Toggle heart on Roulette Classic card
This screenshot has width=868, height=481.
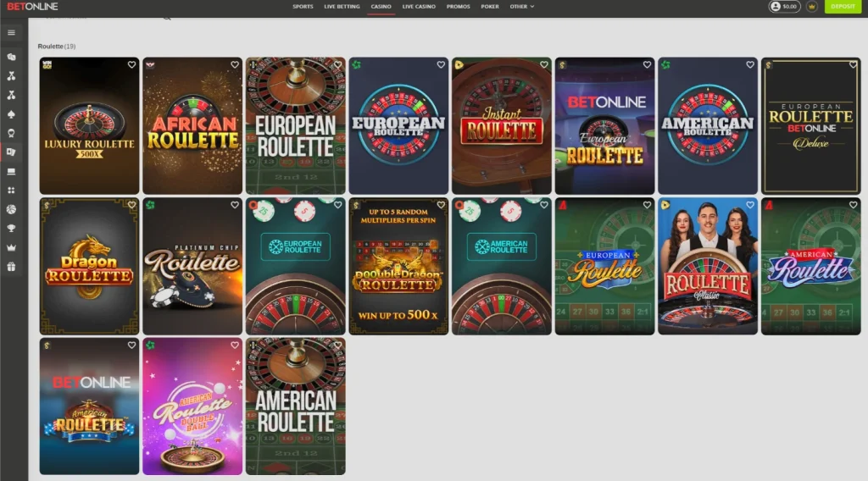[x=750, y=205]
